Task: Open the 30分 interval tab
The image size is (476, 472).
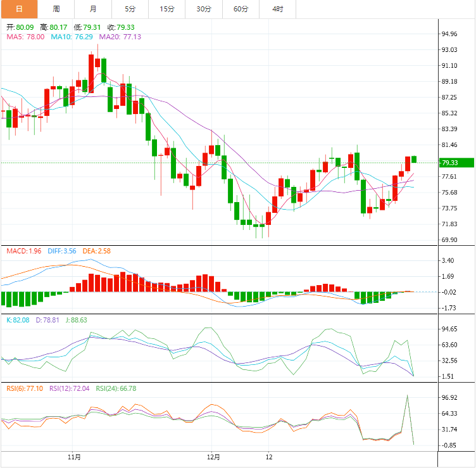Action: pyautogui.click(x=204, y=9)
